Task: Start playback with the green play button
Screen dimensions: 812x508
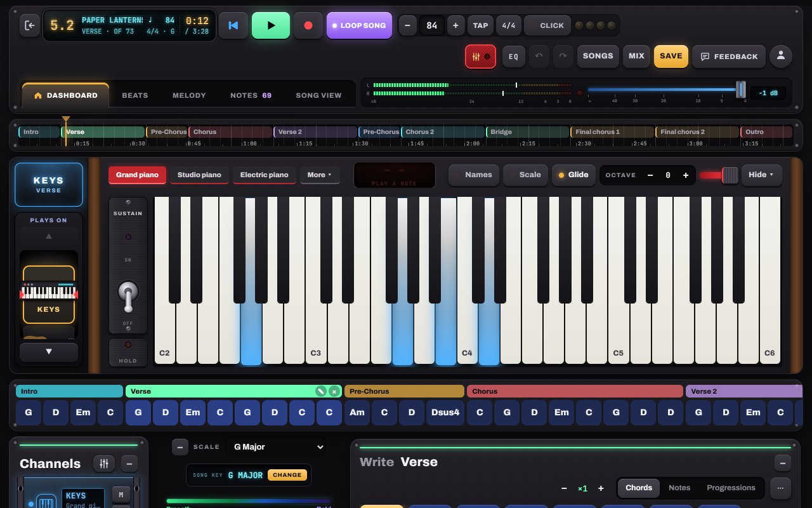Action: 271,25
